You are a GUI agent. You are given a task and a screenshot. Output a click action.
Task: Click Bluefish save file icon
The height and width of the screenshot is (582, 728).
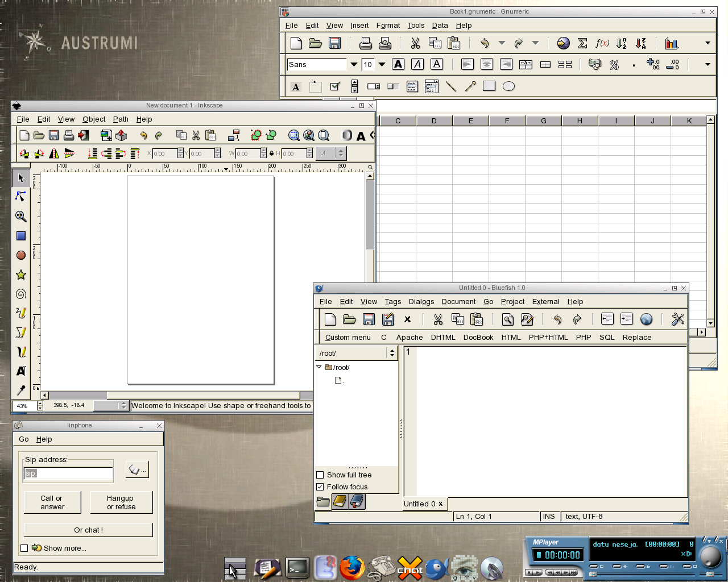pyautogui.click(x=369, y=319)
